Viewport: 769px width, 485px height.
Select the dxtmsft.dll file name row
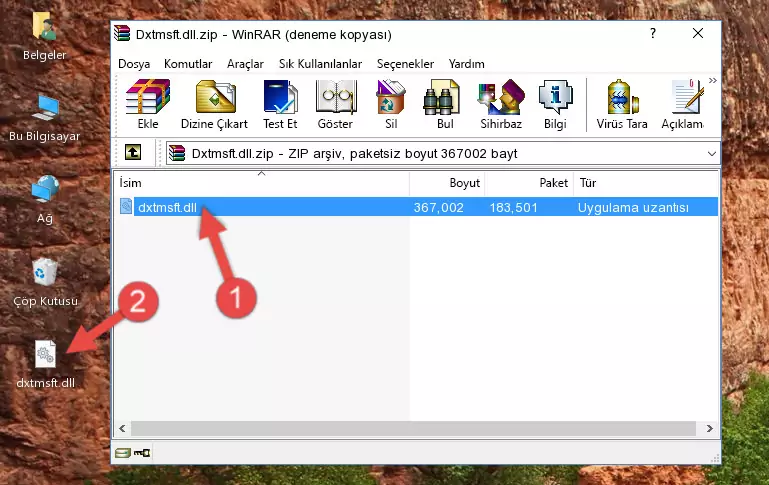[417, 207]
